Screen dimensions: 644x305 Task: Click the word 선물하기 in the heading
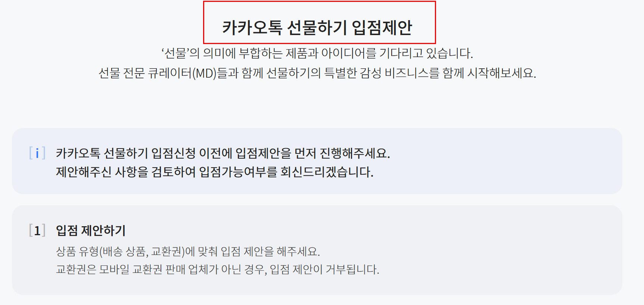coord(317,28)
